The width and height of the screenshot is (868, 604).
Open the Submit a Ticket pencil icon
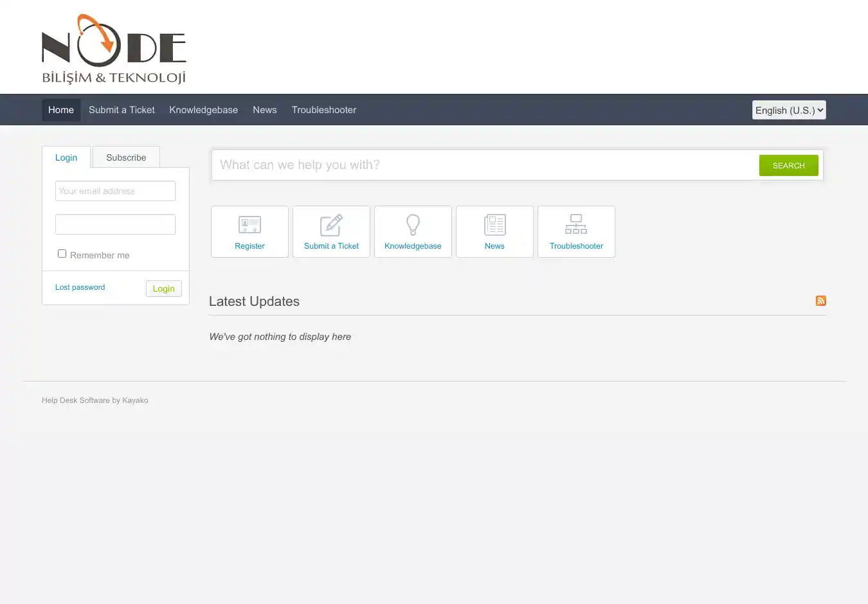[x=331, y=225]
